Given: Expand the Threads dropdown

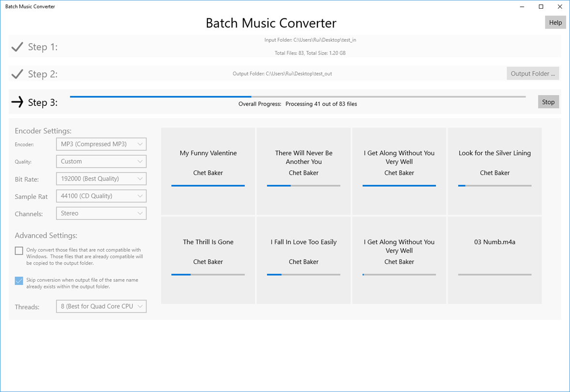Looking at the screenshot, I should point(101,306).
